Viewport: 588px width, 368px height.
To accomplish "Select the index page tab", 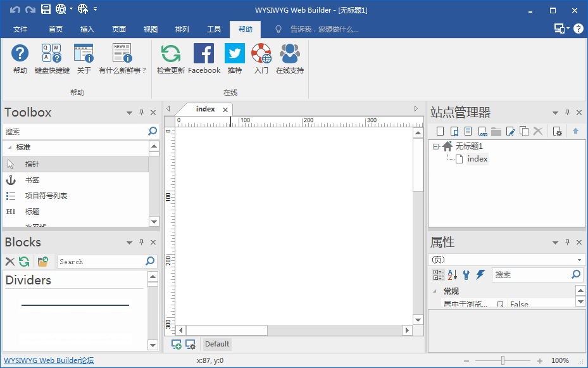I will [x=204, y=108].
